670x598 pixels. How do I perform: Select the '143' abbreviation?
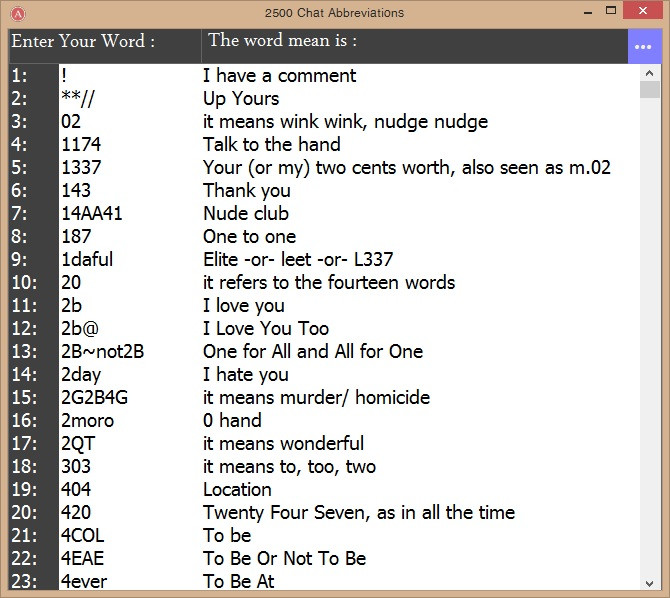click(76, 191)
